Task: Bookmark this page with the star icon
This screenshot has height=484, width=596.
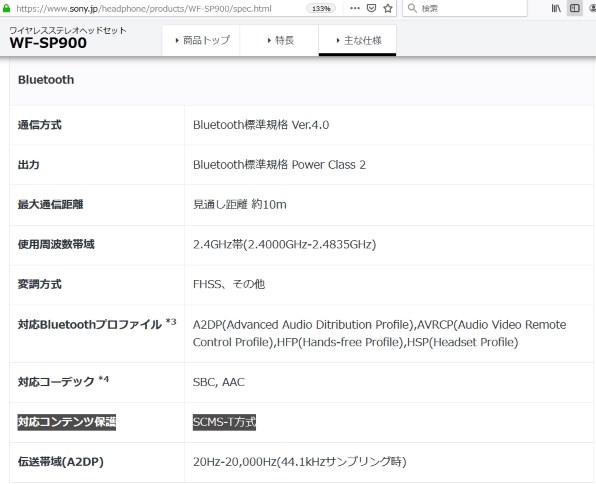Action: point(388,8)
